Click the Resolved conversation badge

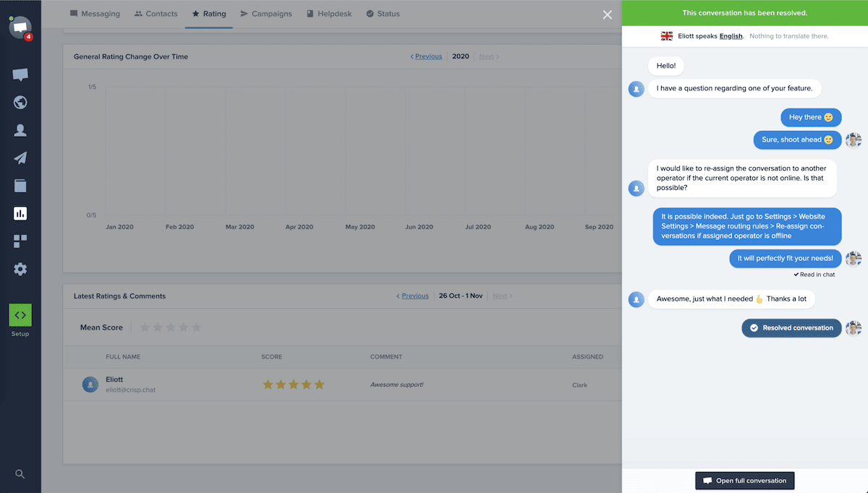791,327
